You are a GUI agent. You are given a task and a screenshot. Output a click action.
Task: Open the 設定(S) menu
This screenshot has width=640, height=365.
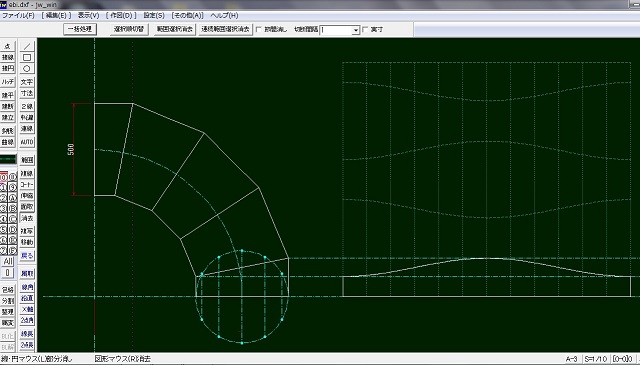(154, 16)
